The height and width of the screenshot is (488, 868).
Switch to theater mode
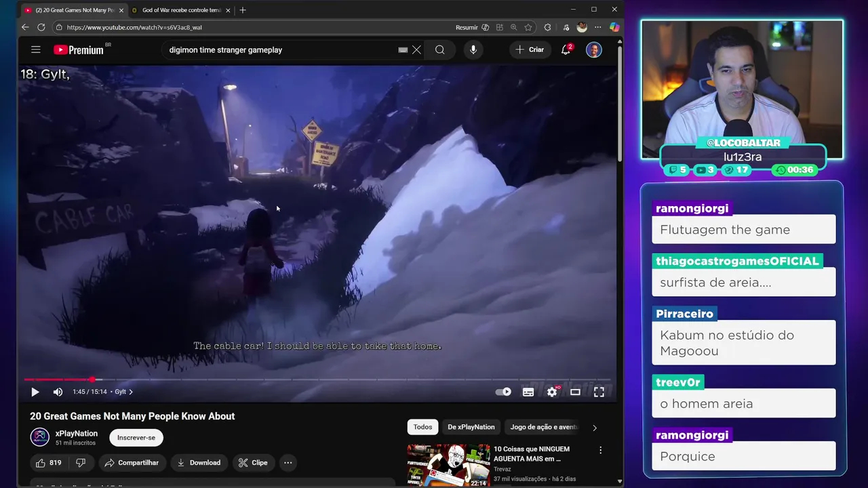[575, 392]
